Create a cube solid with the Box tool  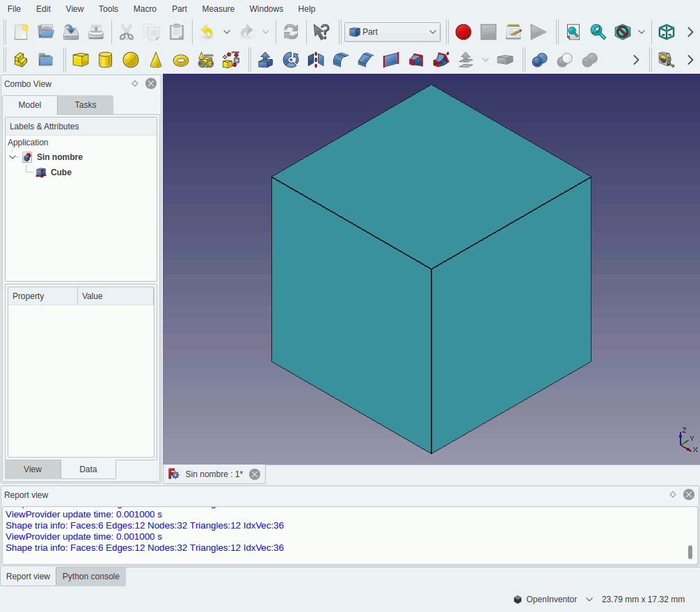pyautogui.click(x=81, y=60)
